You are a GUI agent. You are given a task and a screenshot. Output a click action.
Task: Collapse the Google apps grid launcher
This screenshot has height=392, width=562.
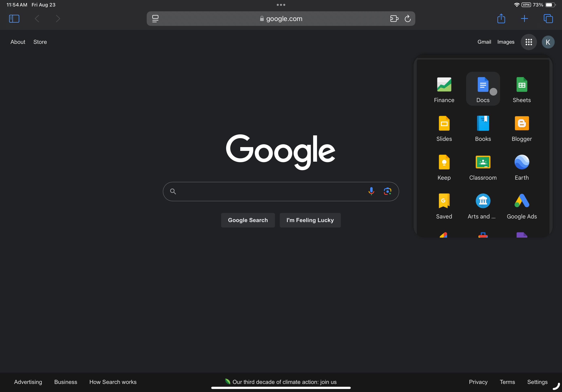[529, 42]
